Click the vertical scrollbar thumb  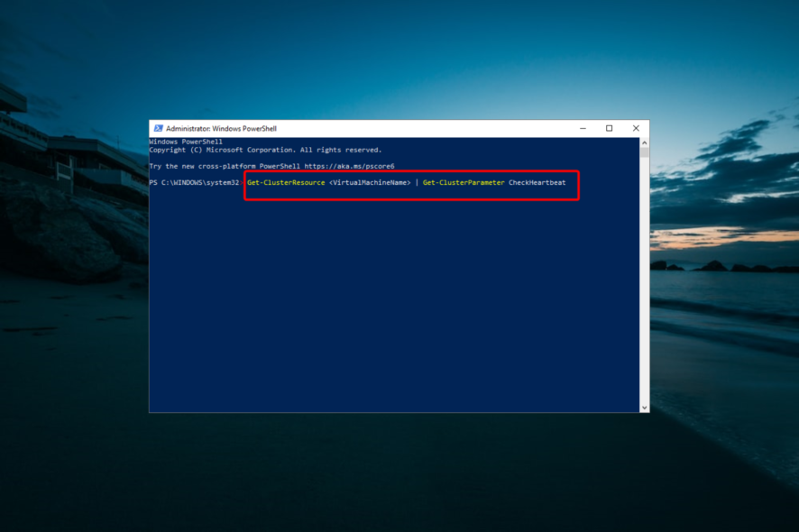644,152
